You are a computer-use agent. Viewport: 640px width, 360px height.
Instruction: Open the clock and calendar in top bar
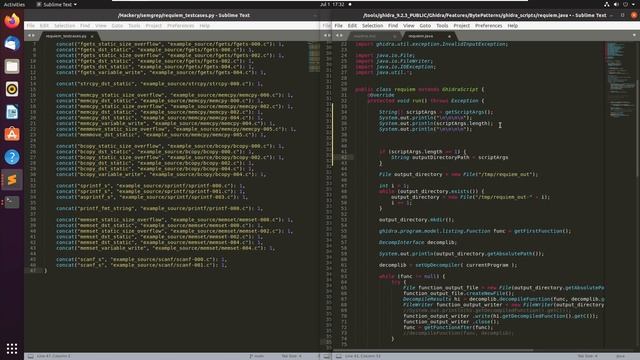coord(333,4)
